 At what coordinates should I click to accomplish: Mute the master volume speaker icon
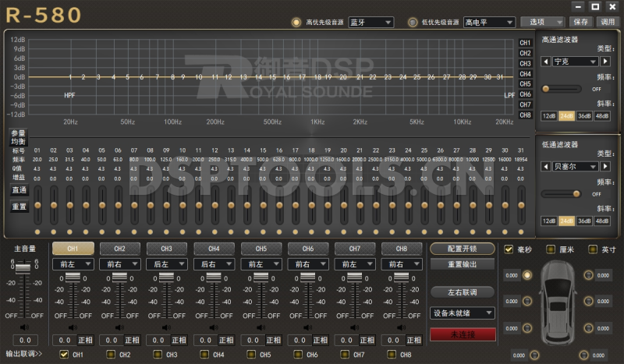coord(25,327)
